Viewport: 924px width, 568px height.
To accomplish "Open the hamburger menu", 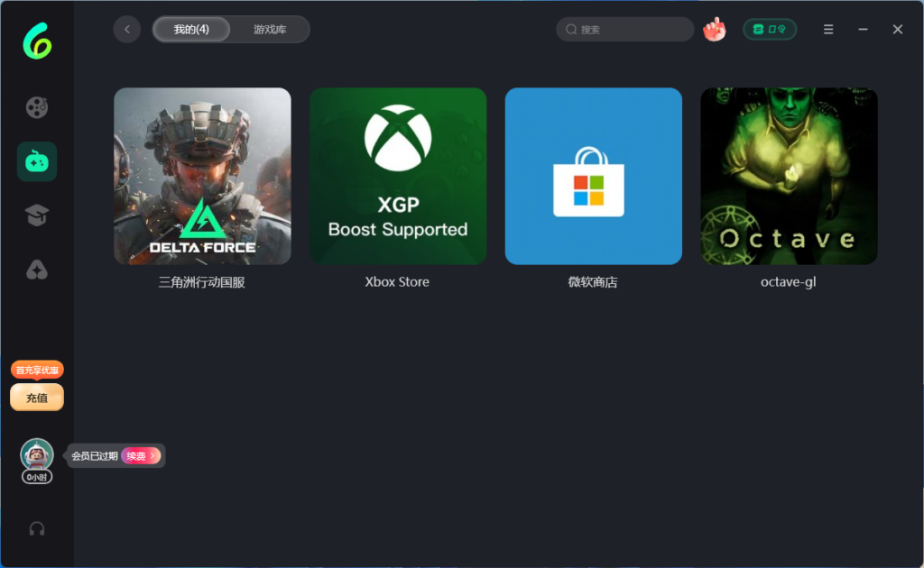I will (828, 30).
